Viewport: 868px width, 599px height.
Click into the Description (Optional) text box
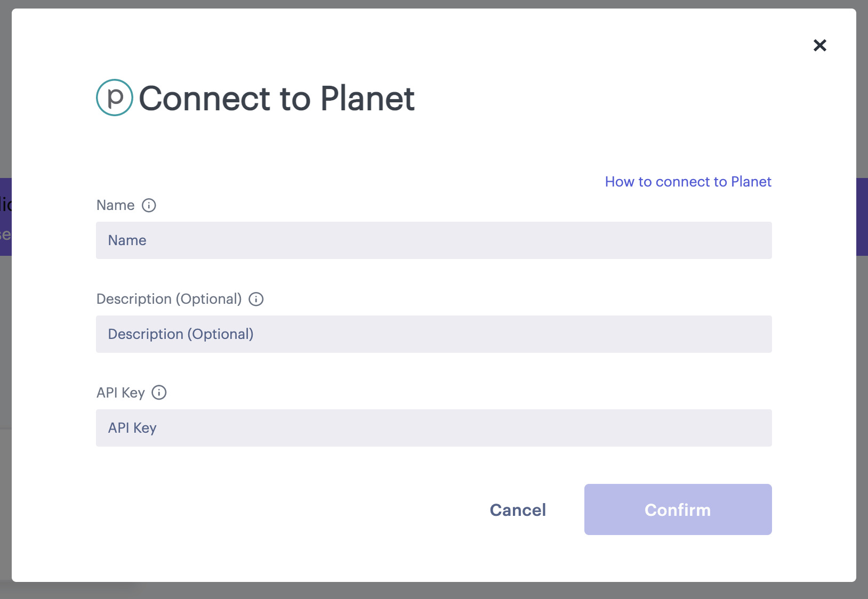433,334
